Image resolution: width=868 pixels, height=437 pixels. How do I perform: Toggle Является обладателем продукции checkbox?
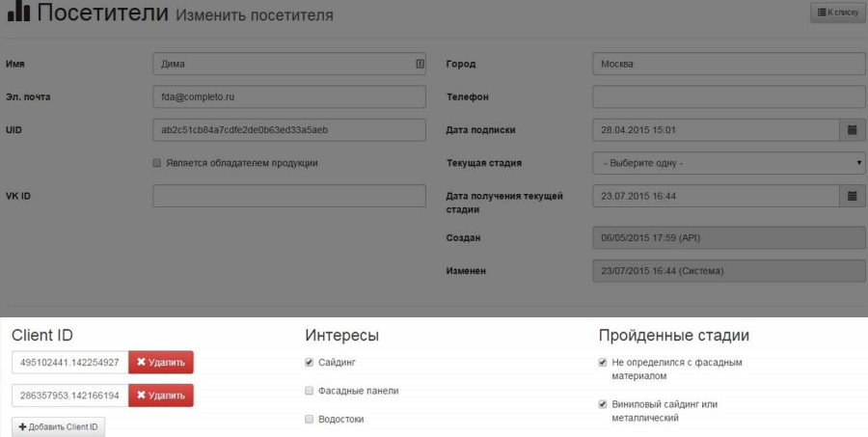tap(157, 163)
